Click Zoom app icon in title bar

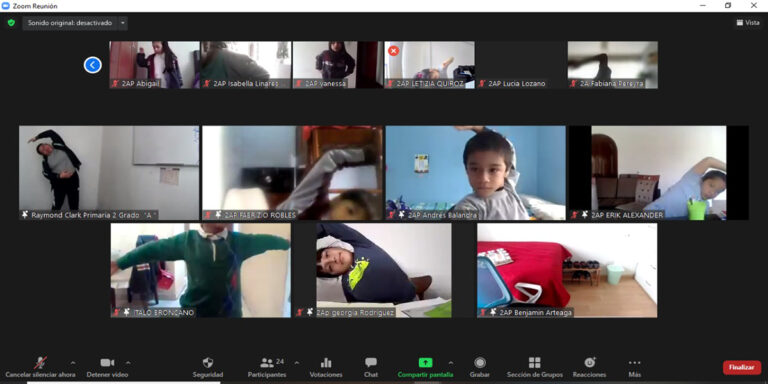(x=6, y=6)
